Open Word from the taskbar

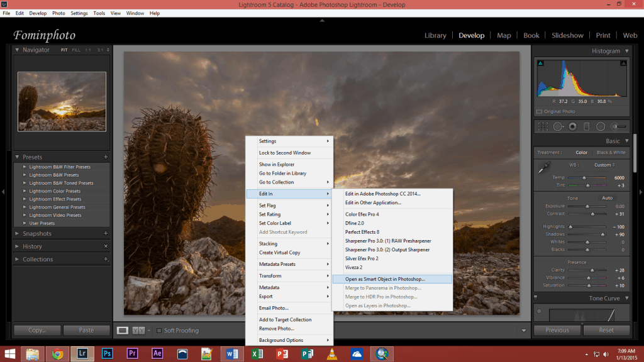pos(232,353)
